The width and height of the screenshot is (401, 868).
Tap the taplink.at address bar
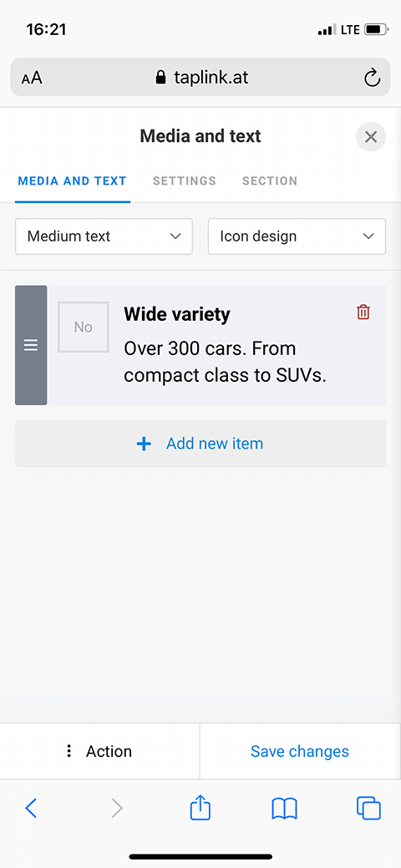click(x=200, y=77)
